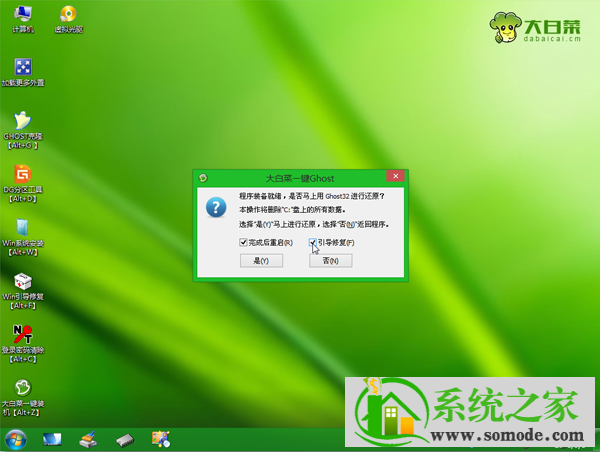600x452 pixels.
Task: Launch GHOST克隆 (Alt+G) desktop icon
Action: click(x=23, y=130)
